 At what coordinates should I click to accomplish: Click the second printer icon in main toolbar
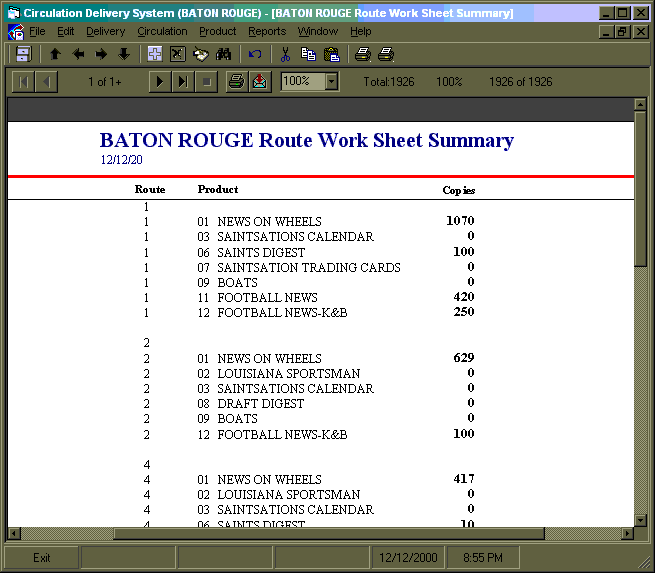pyautogui.click(x=386, y=54)
